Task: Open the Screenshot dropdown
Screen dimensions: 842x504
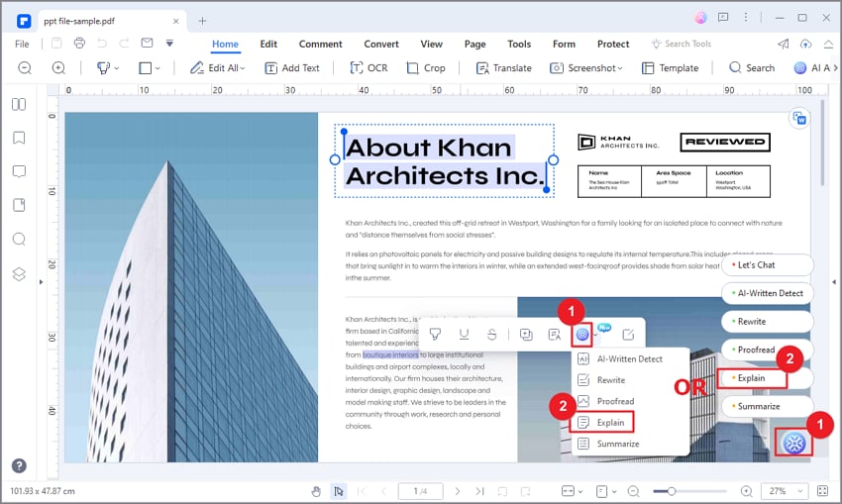Action: coord(585,67)
